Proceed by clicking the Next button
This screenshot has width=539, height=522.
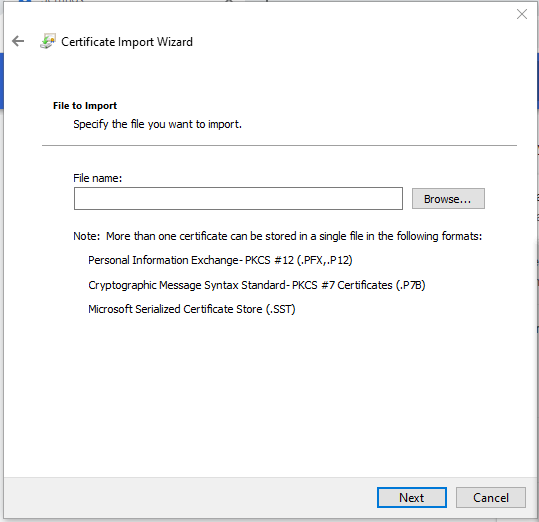(x=411, y=497)
